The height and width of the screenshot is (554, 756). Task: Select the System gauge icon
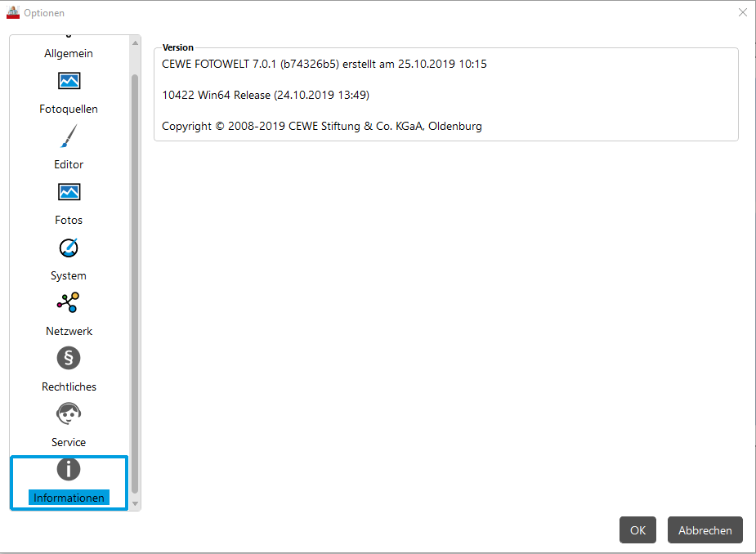pos(69,248)
